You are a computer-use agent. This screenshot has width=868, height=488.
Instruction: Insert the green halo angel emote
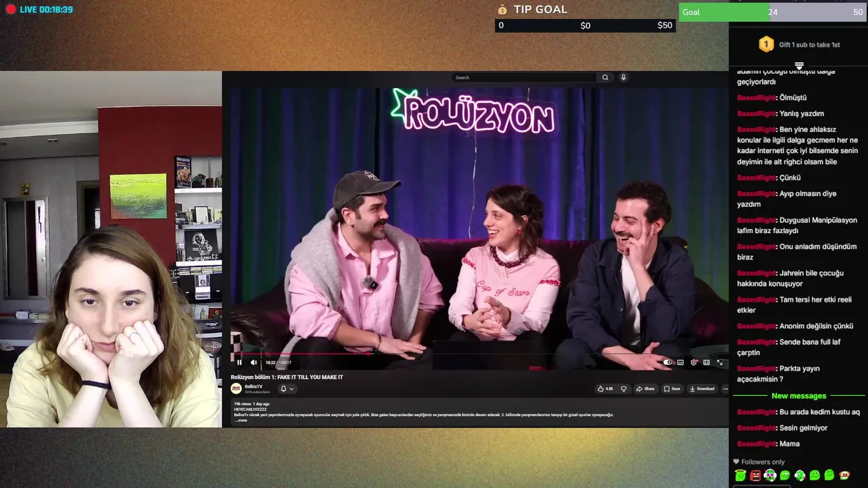click(x=741, y=475)
